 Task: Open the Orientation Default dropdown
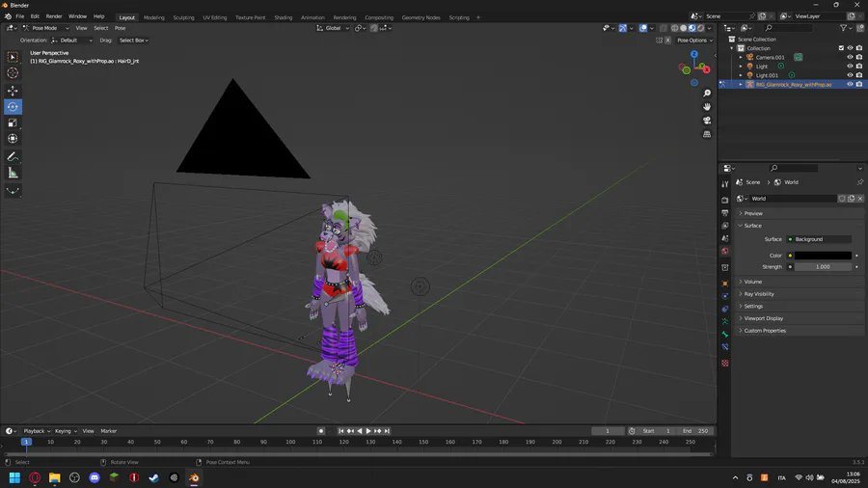(x=72, y=41)
